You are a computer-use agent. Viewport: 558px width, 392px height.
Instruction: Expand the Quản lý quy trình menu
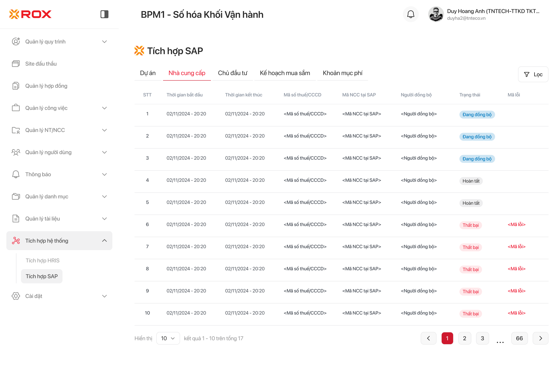(x=104, y=41)
